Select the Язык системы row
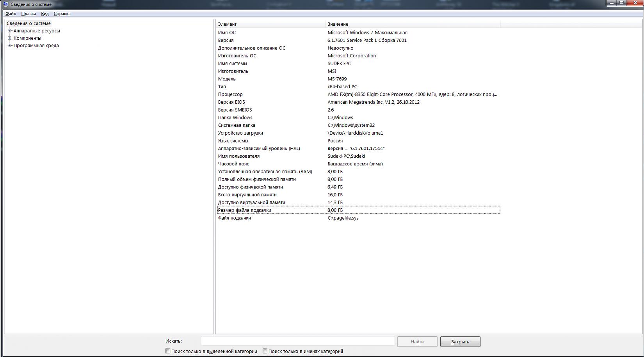 (x=358, y=141)
